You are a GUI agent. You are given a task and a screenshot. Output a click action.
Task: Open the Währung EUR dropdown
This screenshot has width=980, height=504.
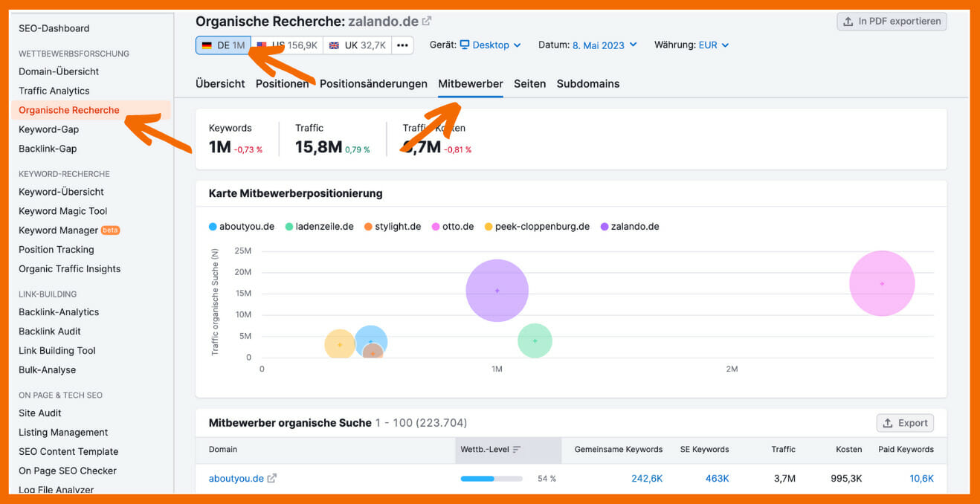click(x=713, y=45)
